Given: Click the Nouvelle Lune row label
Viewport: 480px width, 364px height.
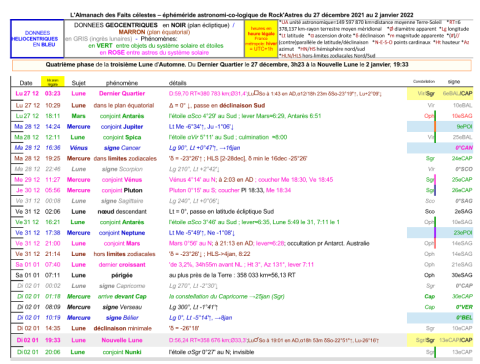Looking at the screenshot, I should point(122,340).
